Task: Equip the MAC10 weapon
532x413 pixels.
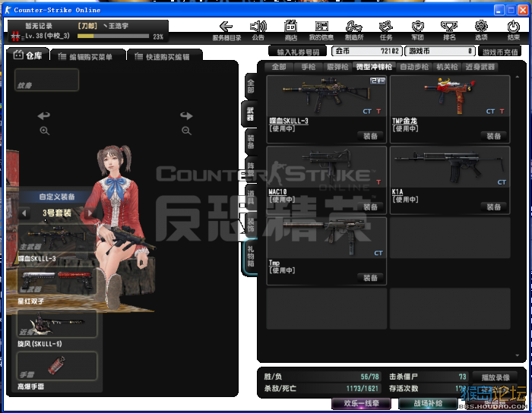Action: click(x=370, y=207)
